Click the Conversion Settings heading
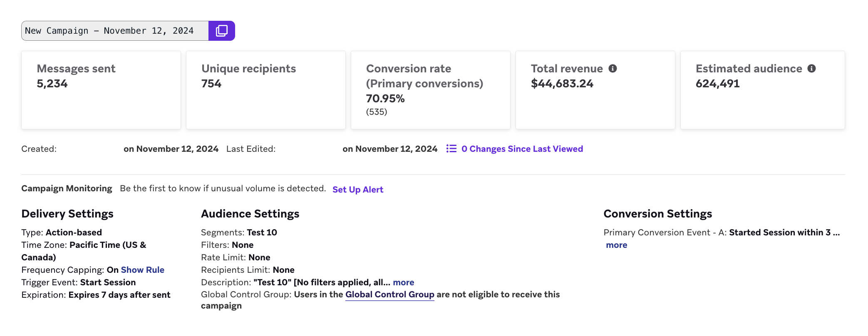This screenshot has width=868, height=336. (x=657, y=214)
